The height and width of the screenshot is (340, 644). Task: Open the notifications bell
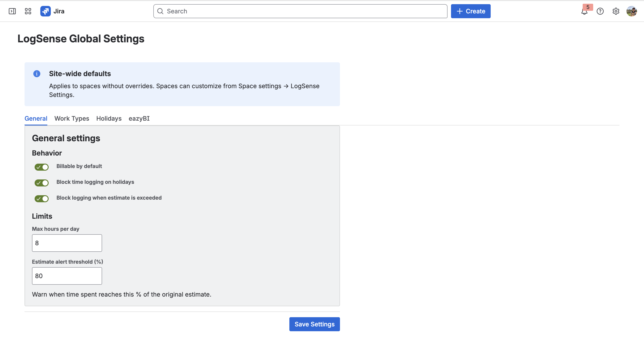[x=584, y=12]
